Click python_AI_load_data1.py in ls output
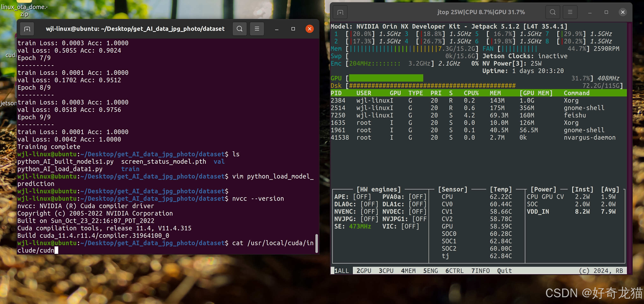The width and height of the screenshot is (644, 304). [x=60, y=169]
